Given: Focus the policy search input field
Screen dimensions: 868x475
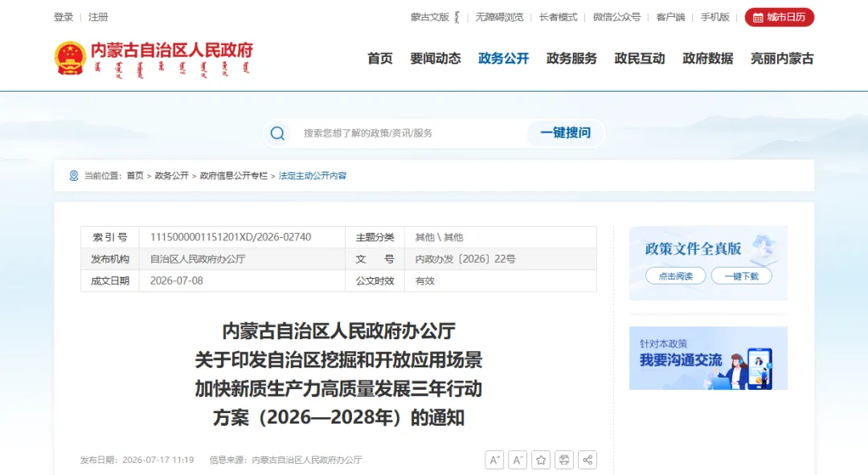Looking at the screenshot, I should click(410, 133).
